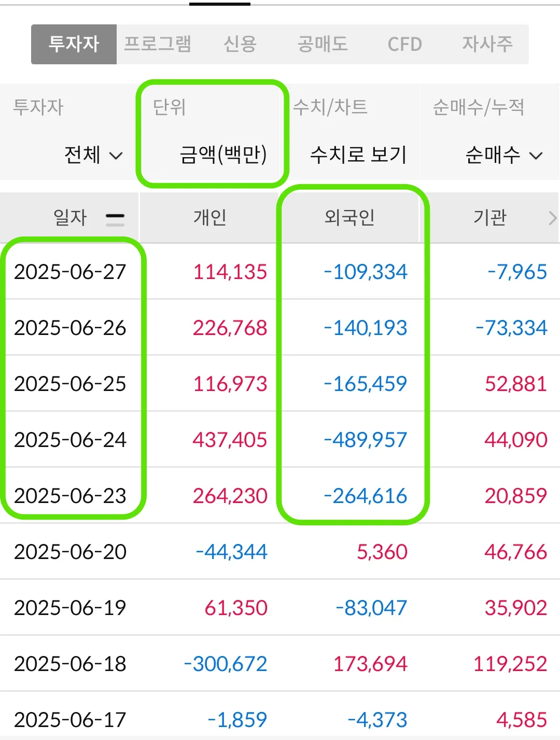This screenshot has height=740, width=560.
Task: Select the 신용 tab
Action: pos(240,45)
